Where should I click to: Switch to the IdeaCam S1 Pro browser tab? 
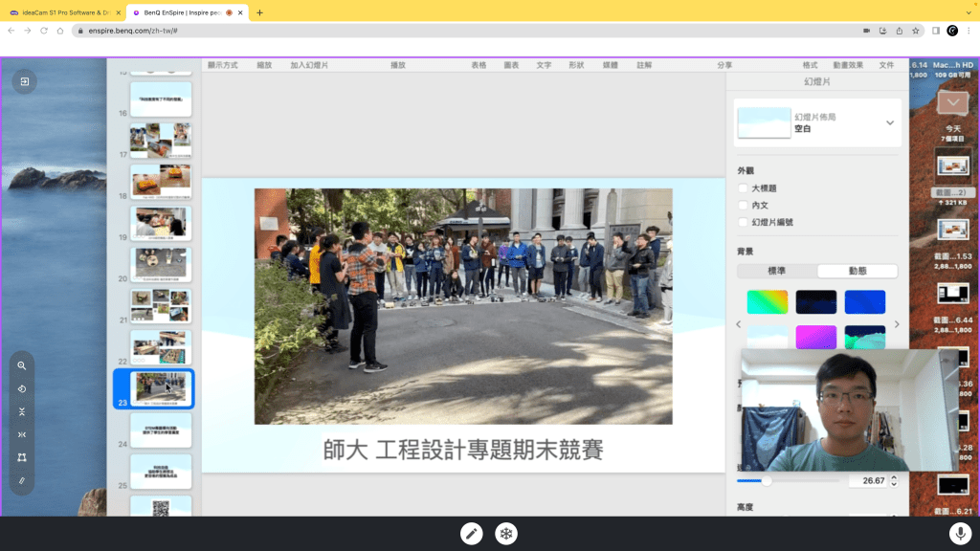[x=63, y=12]
